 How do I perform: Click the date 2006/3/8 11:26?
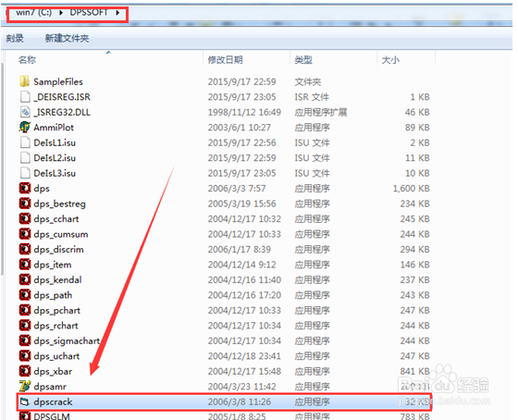pos(240,401)
